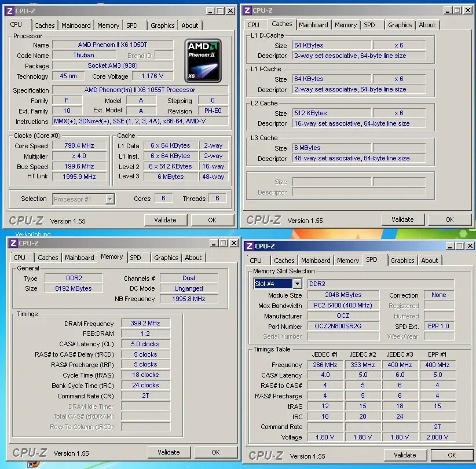This screenshot has height=469, width=476.
Task: Click the Core Speed field showing 798.4 MHz
Action: (x=79, y=145)
